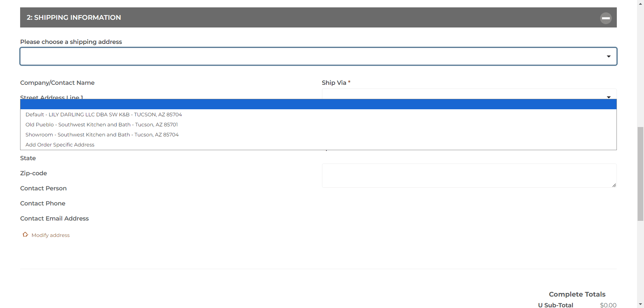
Task: Click the Modify address link
Action: tap(51, 235)
